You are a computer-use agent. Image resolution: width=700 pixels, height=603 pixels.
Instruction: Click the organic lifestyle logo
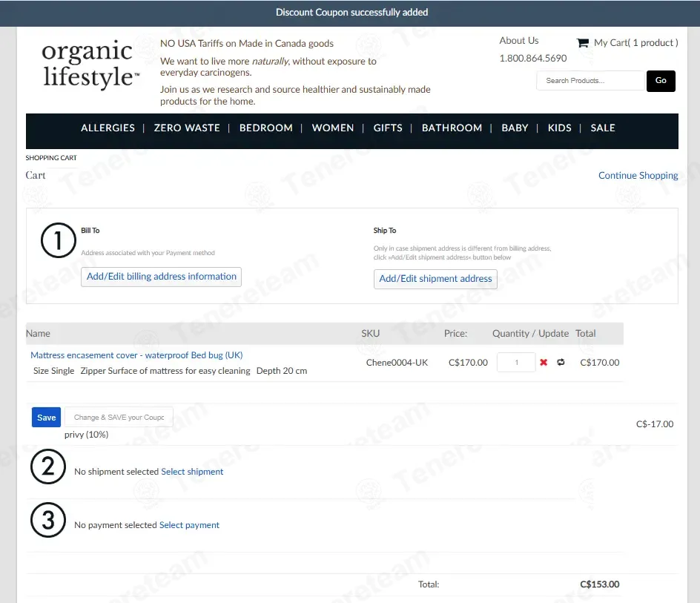[x=90, y=65]
